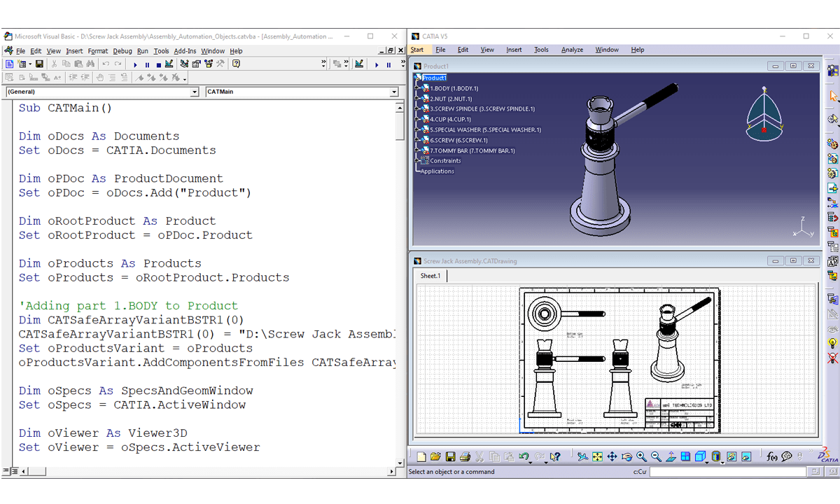The height and width of the screenshot is (504, 840).
Task: Switch to Isometric View from the view toolbar
Action: tap(700, 456)
